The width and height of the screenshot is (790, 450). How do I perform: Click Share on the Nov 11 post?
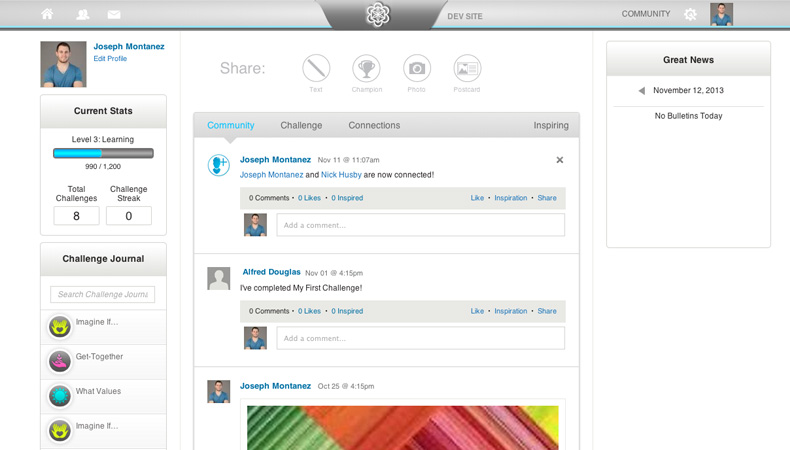pos(547,198)
